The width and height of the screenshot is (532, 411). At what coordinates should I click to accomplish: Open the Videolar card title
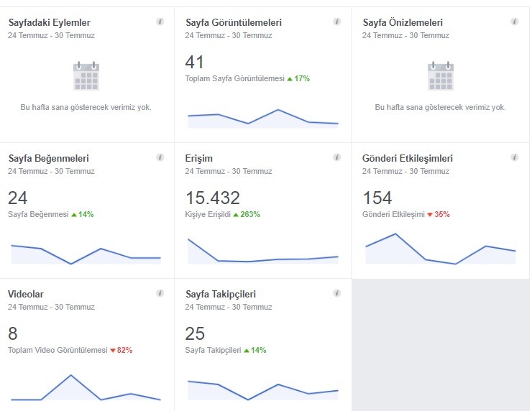(x=26, y=294)
